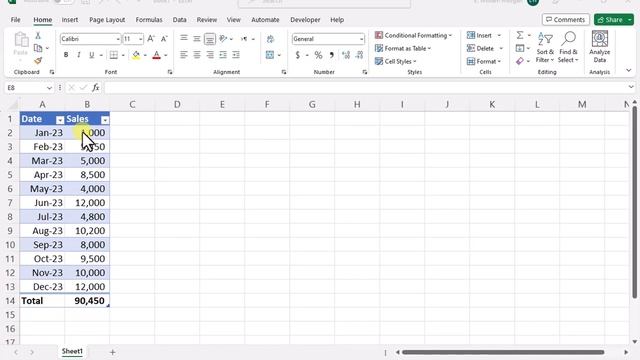
Task: Open the File tab
Action: 16,20
